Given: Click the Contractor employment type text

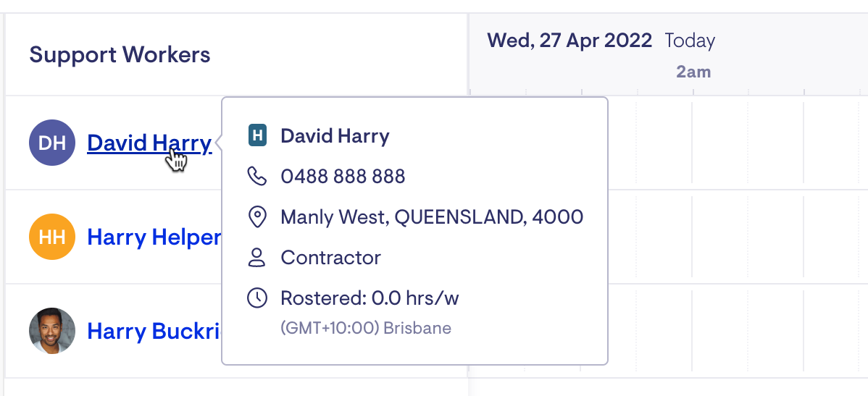Looking at the screenshot, I should pos(331,258).
